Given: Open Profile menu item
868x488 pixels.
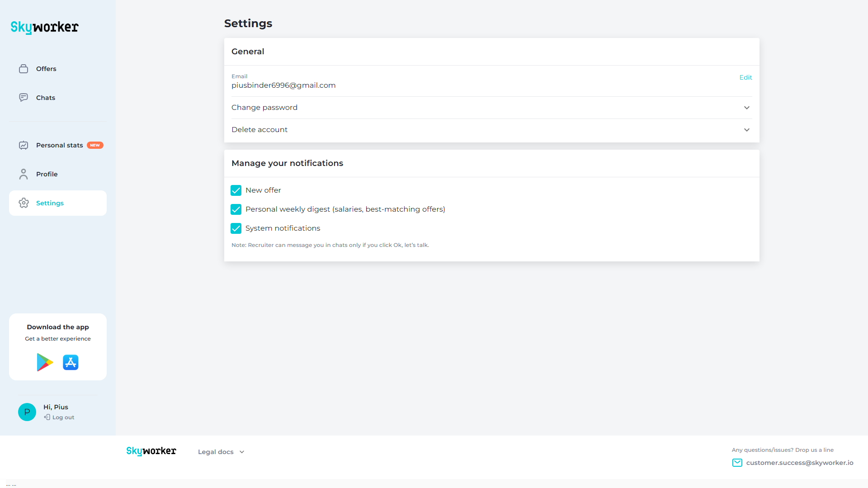Looking at the screenshot, I should [x=58, y=174].
